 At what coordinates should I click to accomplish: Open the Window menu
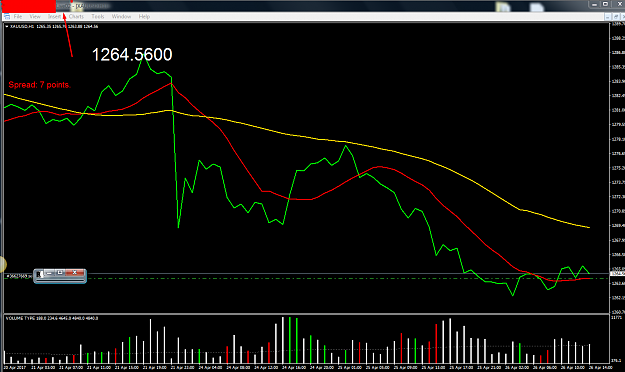121,17
